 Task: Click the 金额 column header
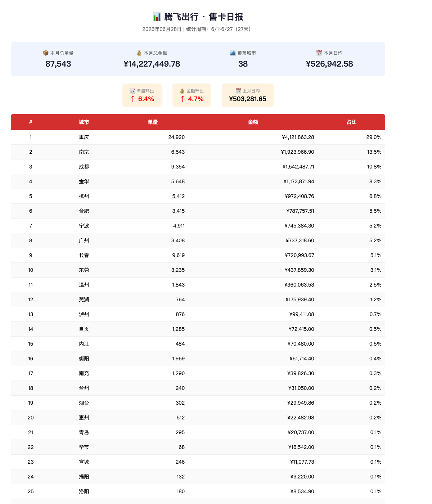[253, 122]
